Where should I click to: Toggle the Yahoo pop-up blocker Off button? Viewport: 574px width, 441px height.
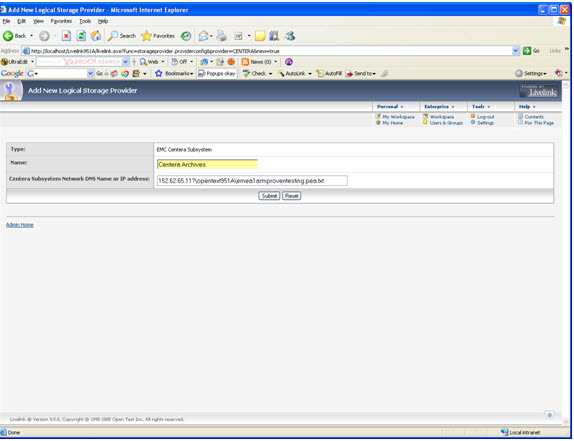179,62
